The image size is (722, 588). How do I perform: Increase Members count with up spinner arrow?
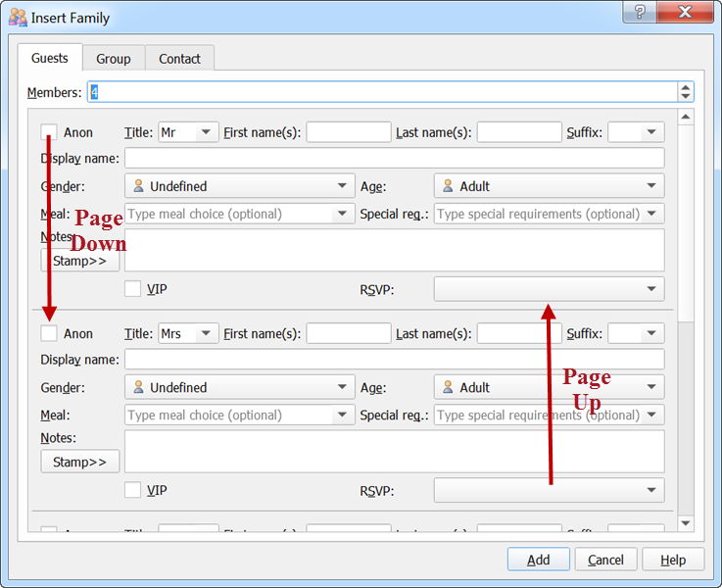point(685,87)
